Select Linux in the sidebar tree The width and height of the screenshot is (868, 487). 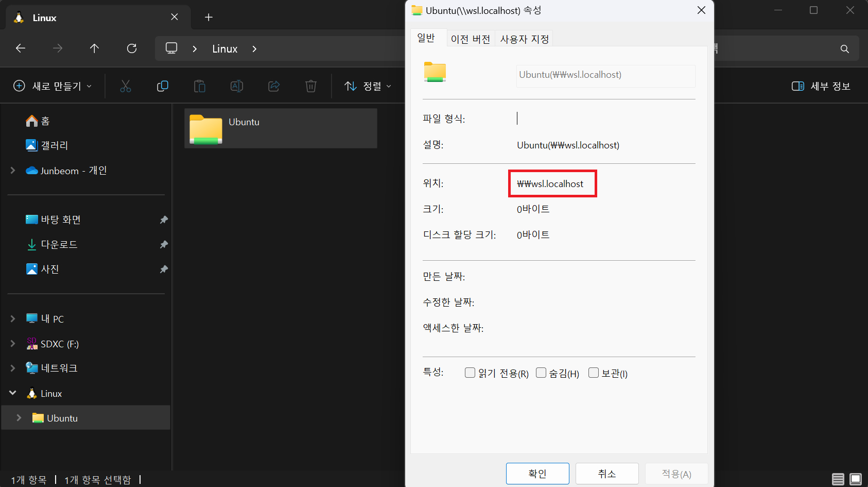(44, 394)
